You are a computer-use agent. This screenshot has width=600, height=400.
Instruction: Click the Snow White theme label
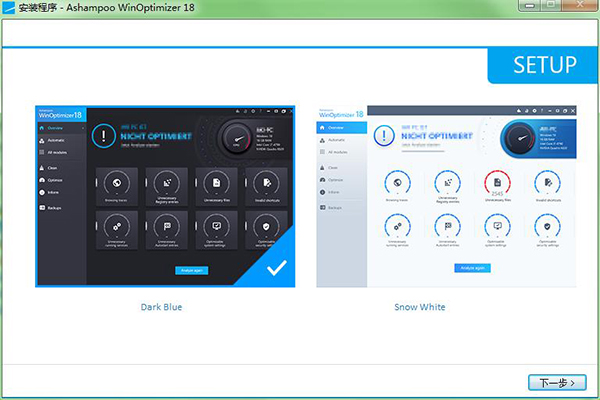[420, 307]
